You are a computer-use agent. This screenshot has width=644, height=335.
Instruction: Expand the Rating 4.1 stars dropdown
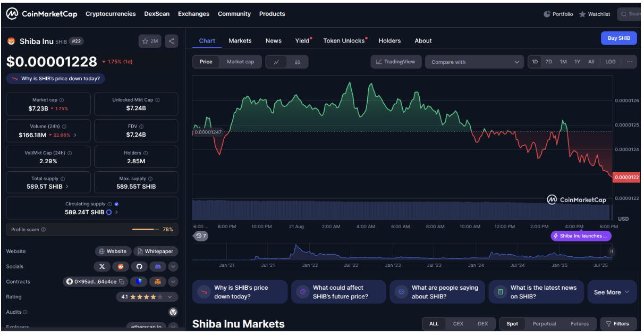click(x=170, y=297)
